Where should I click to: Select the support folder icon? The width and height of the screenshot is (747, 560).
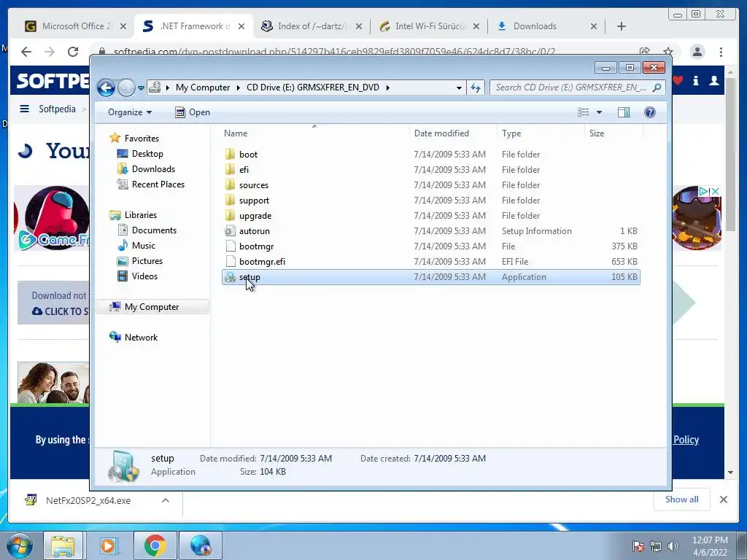click(230, 200)
